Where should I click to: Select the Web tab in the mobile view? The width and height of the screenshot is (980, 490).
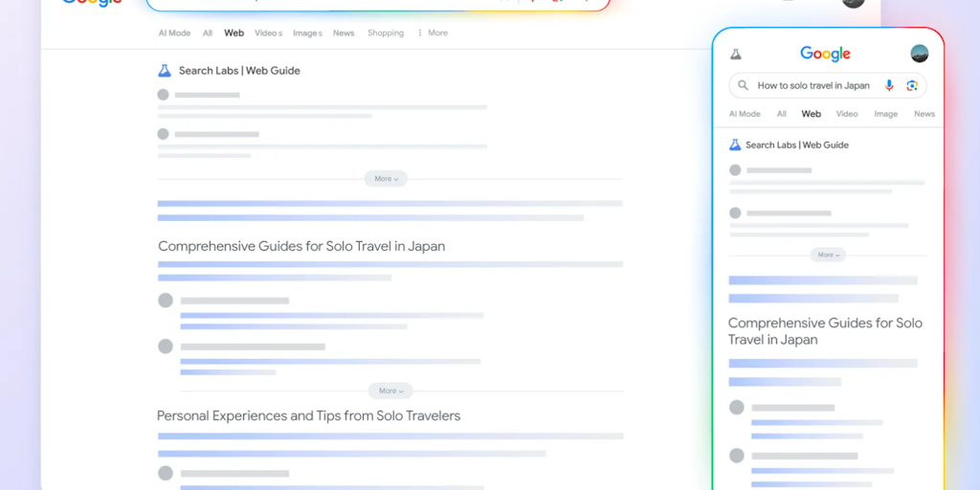812,114
